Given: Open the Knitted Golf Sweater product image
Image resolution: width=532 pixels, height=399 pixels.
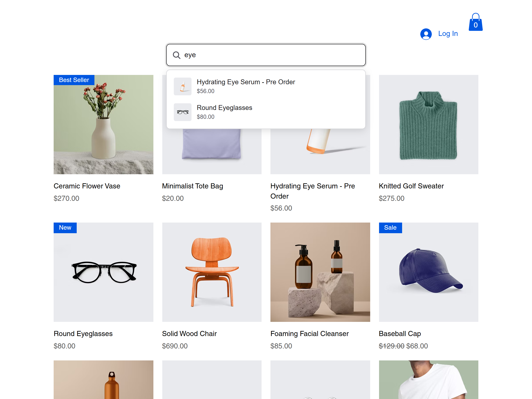Looking at the screenshot, I should [428, 124].
